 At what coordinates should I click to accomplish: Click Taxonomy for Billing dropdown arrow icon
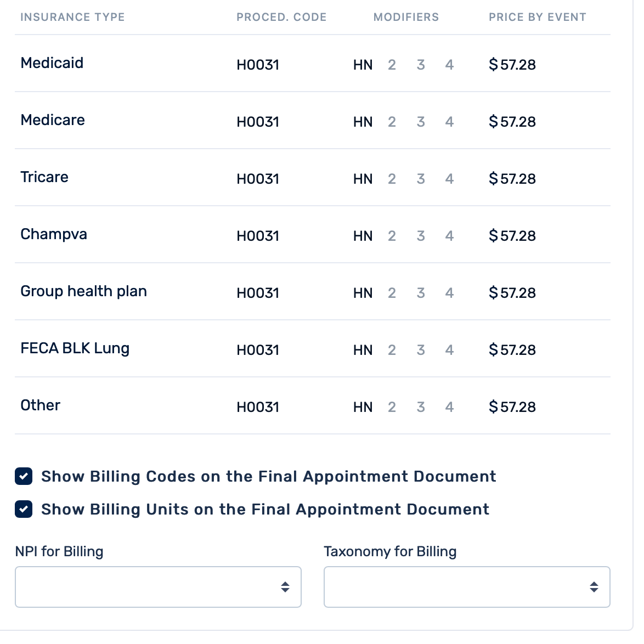(594, 587)
